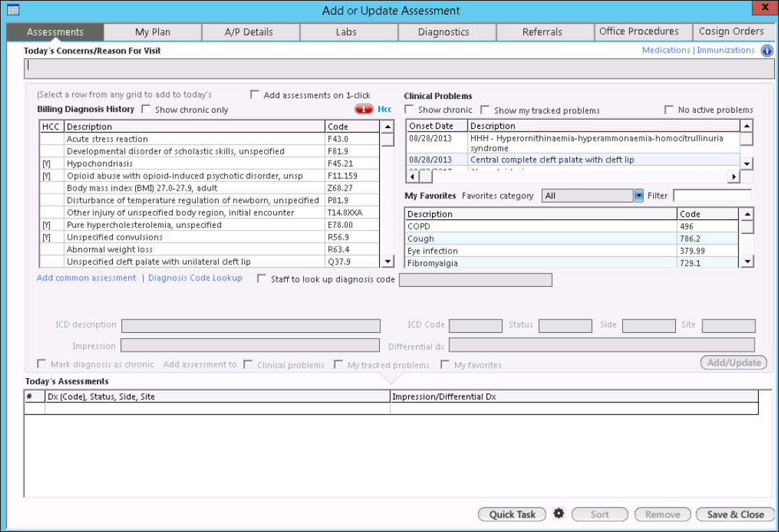779x532 pixels.
Task: Open the settings gear near Quick Task
Action: click(559, 514)
